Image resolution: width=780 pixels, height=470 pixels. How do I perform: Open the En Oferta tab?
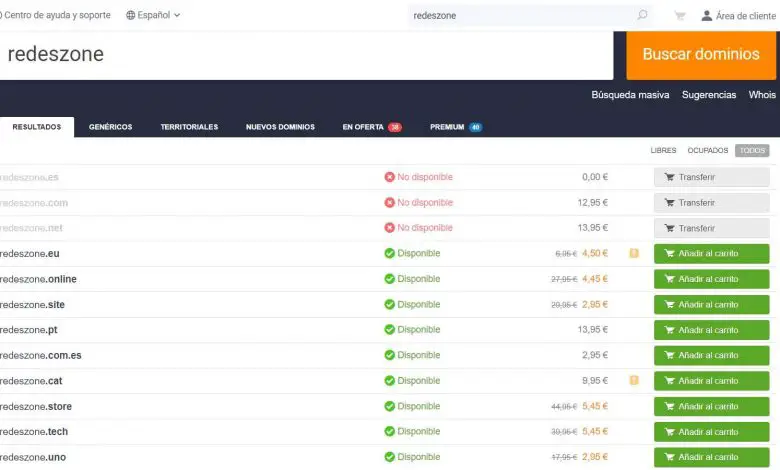click(372, 127)
